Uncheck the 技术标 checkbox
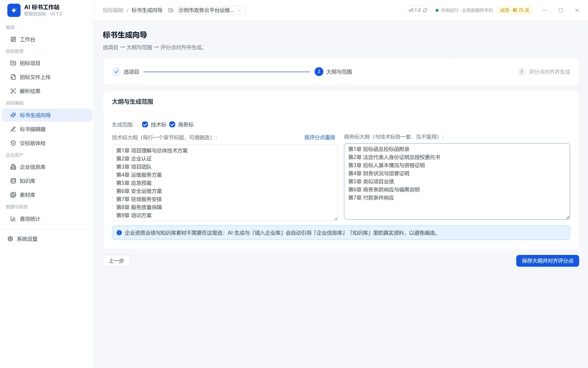This screenshot has height=368, width=588. coord(145,125)
